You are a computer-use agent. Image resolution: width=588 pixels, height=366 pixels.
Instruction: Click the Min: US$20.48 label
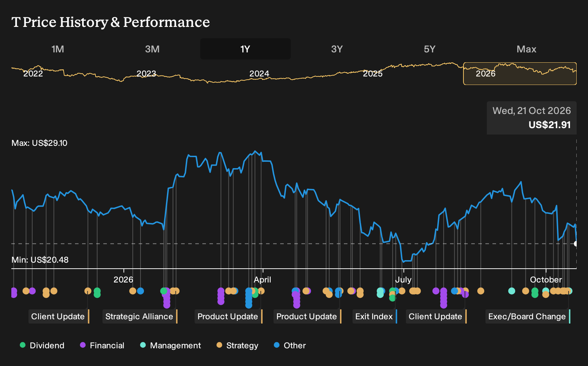(x=40, y=260)
